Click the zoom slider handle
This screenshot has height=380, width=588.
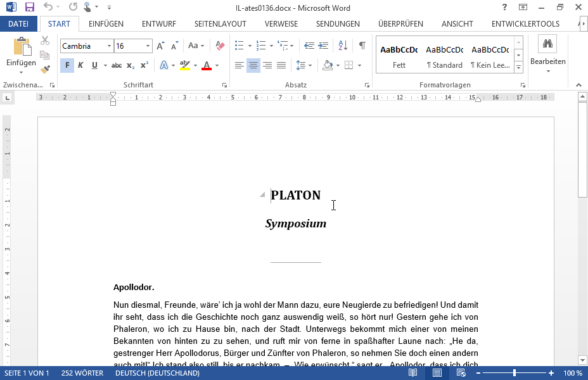pyautogui.click(x=514, y=373)
